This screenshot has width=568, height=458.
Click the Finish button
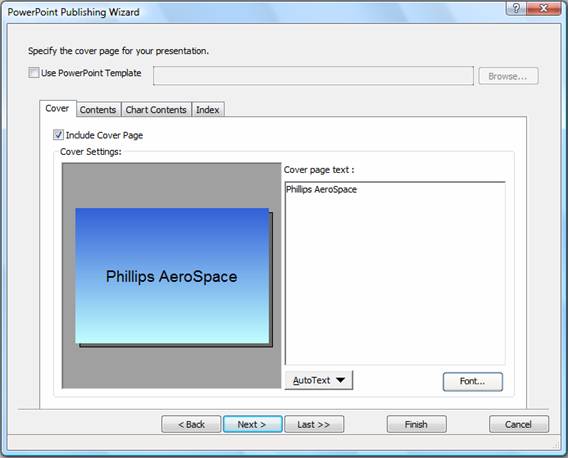(x=416, y=424)
